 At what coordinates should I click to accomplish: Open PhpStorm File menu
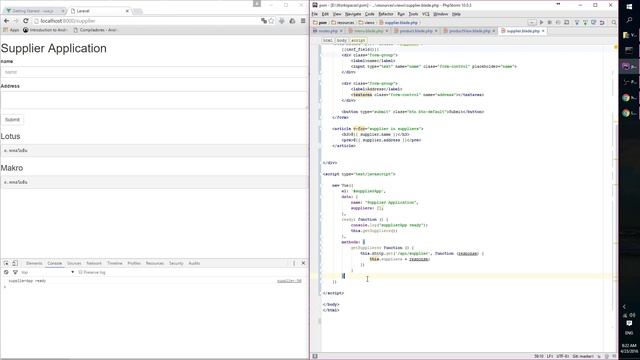315,14
